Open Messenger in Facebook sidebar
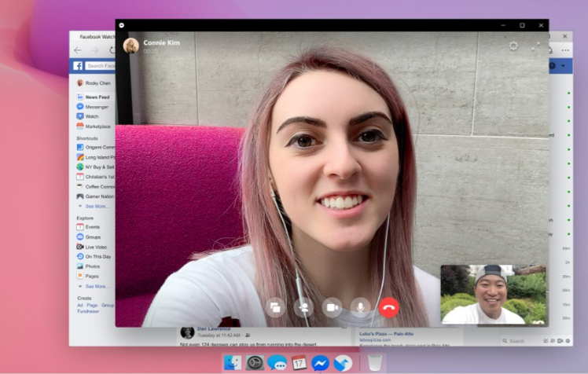Screen dimensions: 588x374 92,107
